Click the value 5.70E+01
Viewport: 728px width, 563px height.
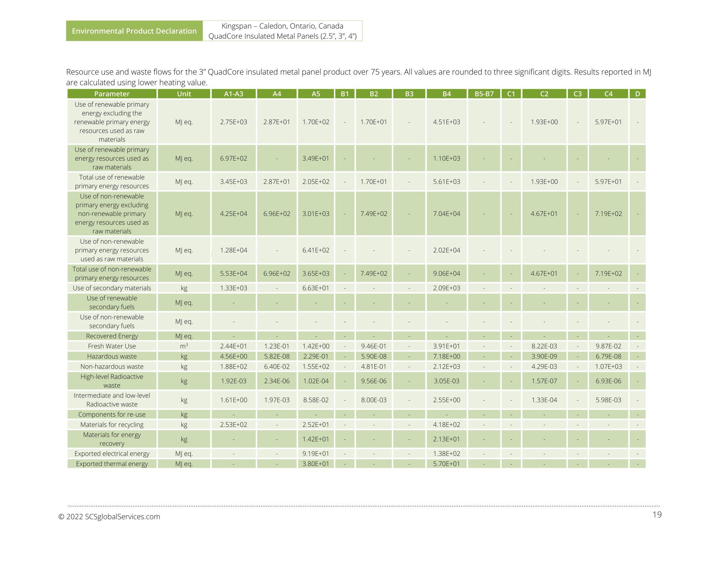click(446, 464)
